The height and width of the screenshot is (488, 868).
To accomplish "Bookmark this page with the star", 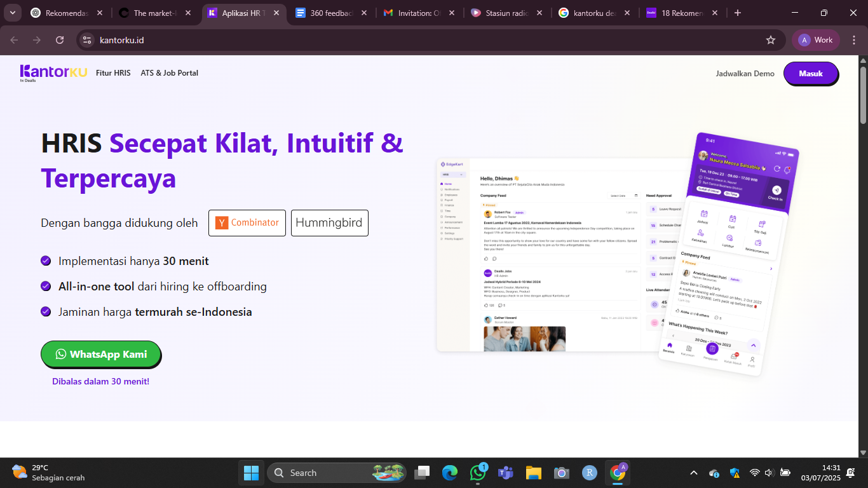I will click(771, 40).
